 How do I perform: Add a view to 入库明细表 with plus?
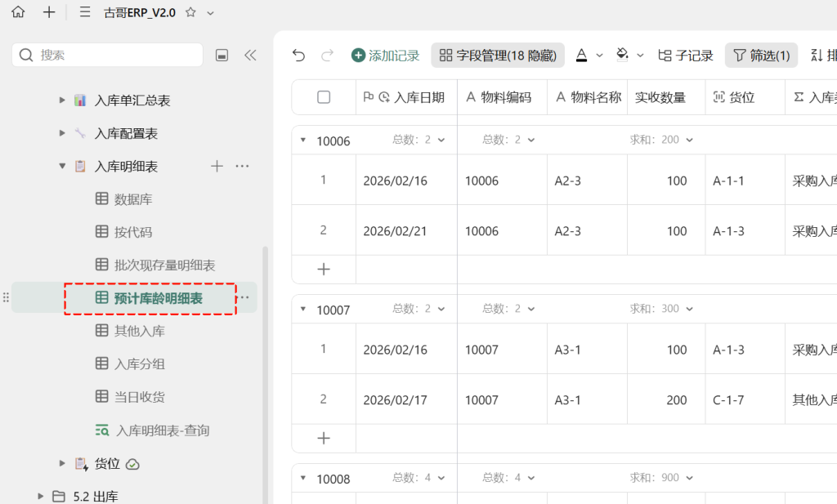(x=217, y=166)
